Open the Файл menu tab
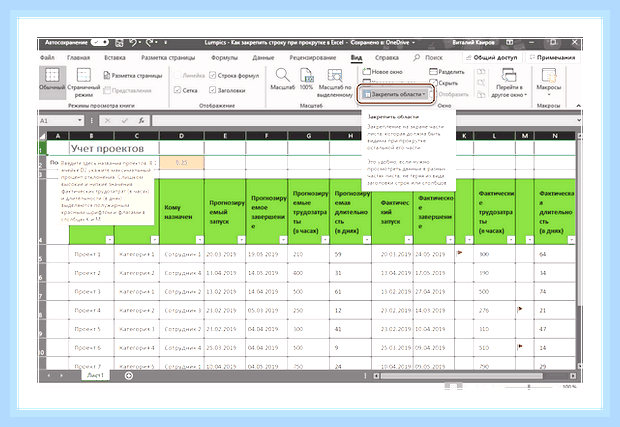620x427 pixels. [x=47, y=57]
